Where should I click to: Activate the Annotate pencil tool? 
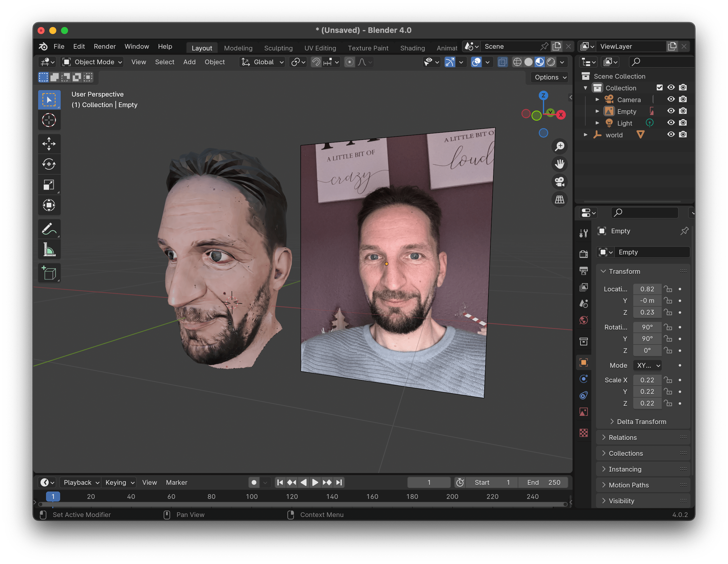coord(49,229)
